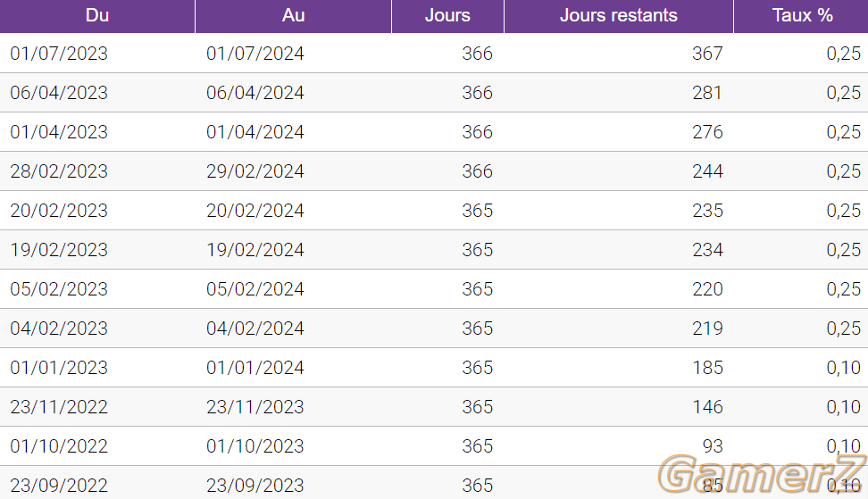Image resolution: width=868 pixels, height=499 pixels.
Task: Click the date 06/04/2024
Action: coord(255,92)
